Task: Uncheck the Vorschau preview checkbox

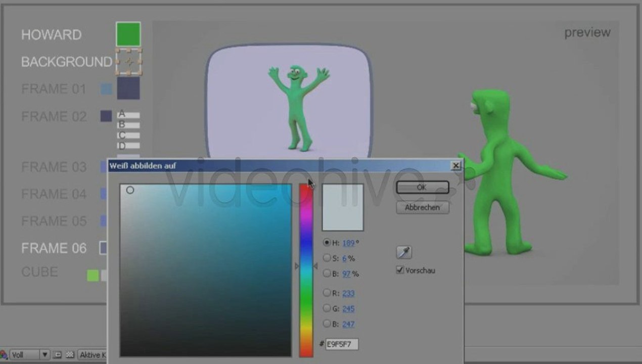Action: click(x=400, y=270)
